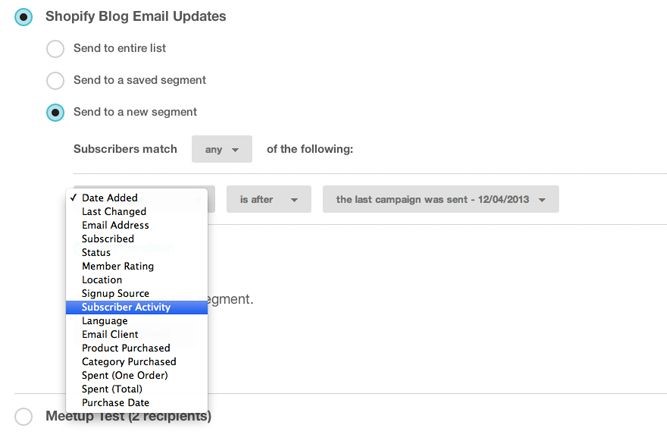667x432 pixels.
Task: Click the 'Meetup Test (2 recipients)' list title
Action: [128, 416]
